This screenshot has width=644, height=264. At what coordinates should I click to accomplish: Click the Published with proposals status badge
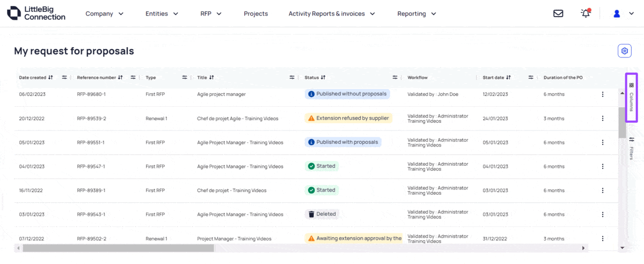tap(343, 142)
